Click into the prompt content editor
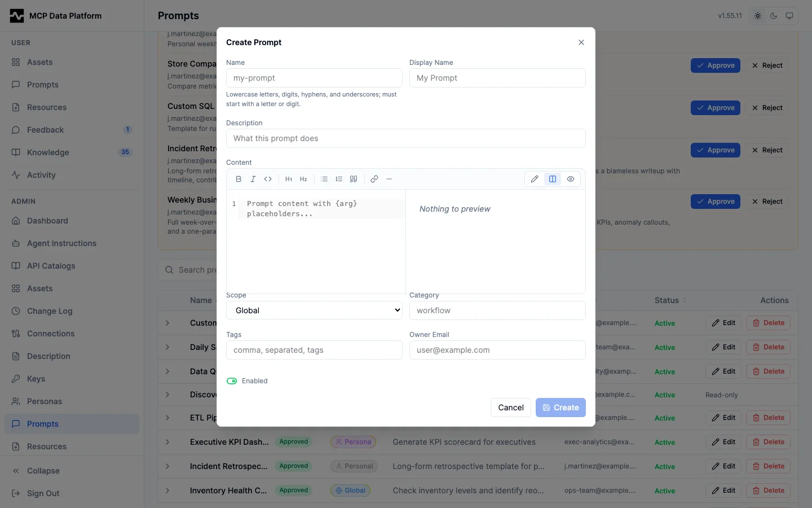Screen dimensions: 812x508 coord(316,242)
